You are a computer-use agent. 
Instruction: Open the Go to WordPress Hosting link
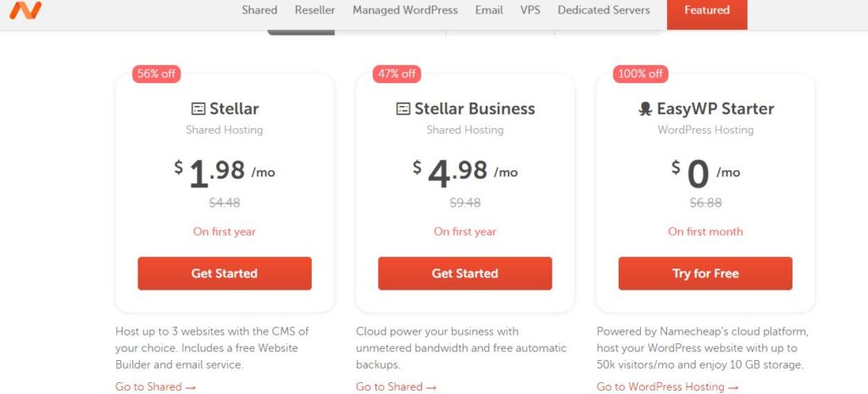point(668,387)
